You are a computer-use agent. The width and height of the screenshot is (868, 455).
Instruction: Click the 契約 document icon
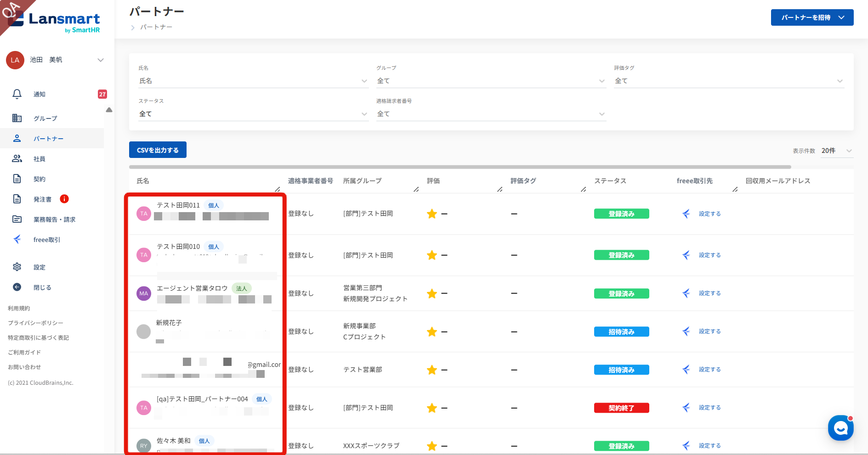click(17, 179)
